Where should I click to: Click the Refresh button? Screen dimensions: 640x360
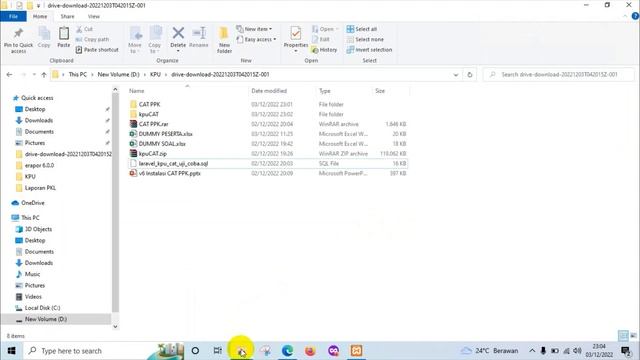[470, 75]
